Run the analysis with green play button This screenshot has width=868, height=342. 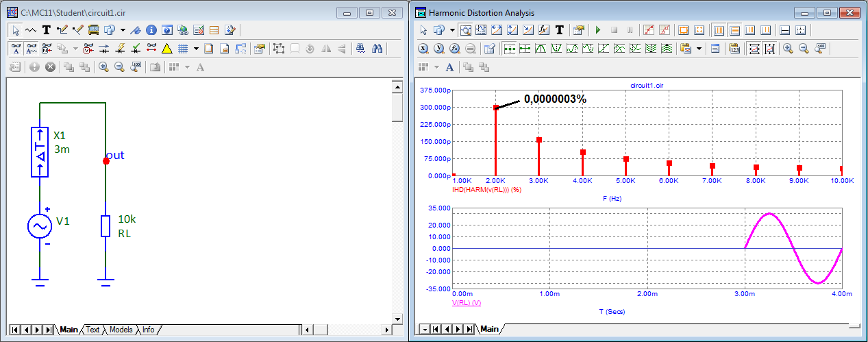coord(598,30)
